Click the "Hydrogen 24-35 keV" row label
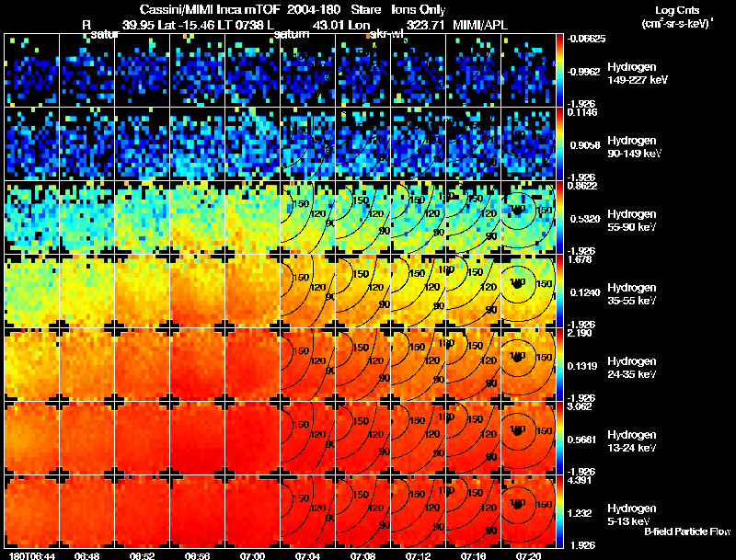Image resolution: width=736 pixels, height=560 pixels. click(x=632, y=368)
